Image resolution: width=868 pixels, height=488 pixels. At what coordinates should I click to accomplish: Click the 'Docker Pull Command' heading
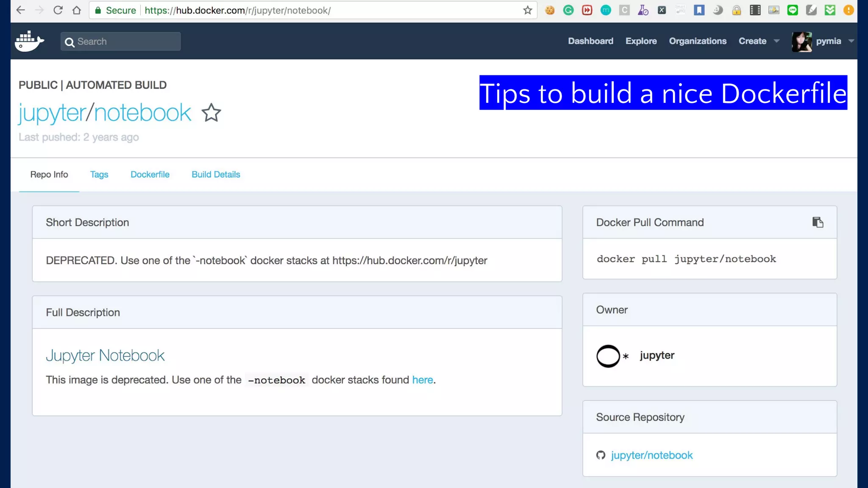coord(650,222)
